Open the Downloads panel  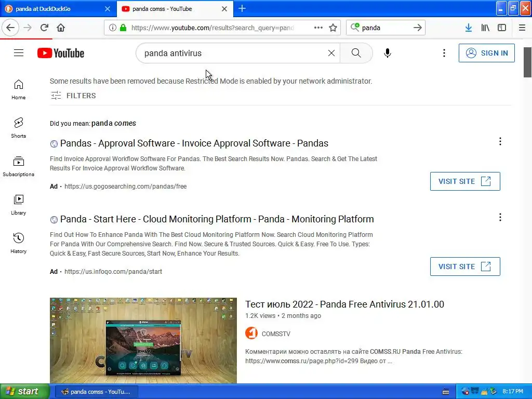coord(469,28)
